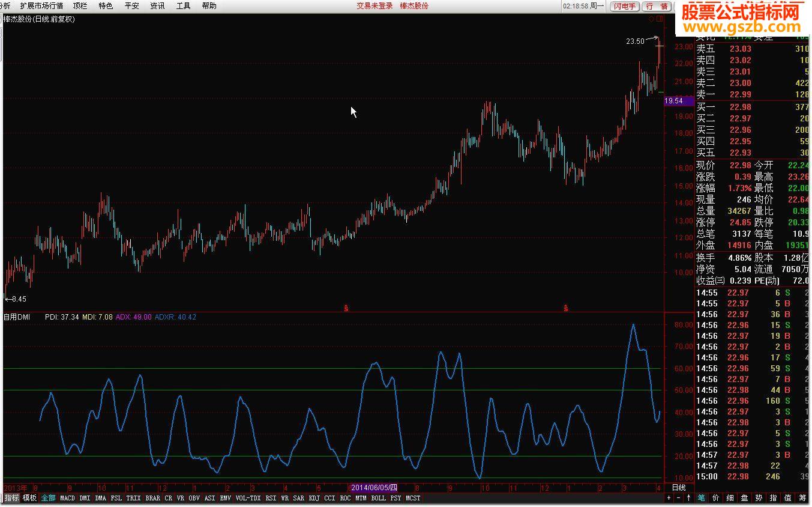Image resolution: width=812 pixels, height=507 pixels.
Task: Click the 2014/06/05 date marker on timeline
Action: click(373, 488)
